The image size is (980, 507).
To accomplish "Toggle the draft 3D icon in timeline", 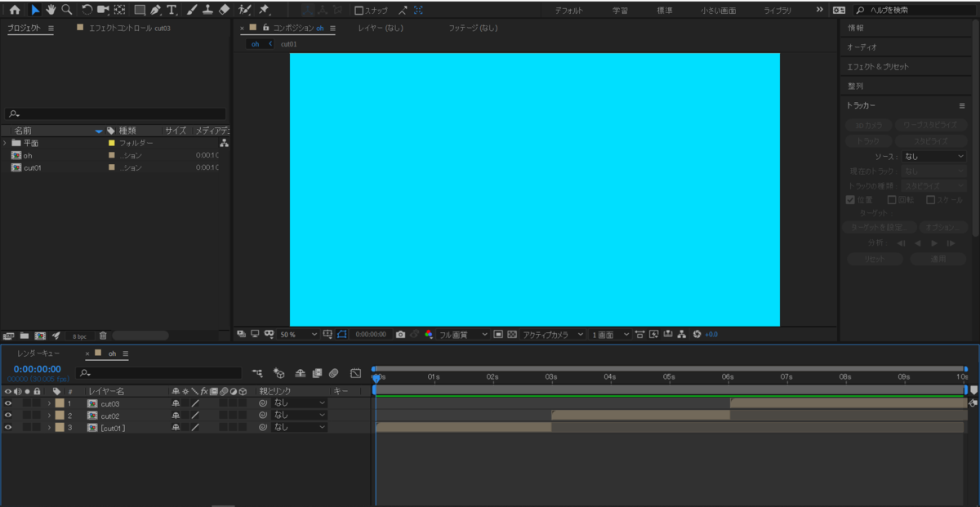I will coord(278,373).
